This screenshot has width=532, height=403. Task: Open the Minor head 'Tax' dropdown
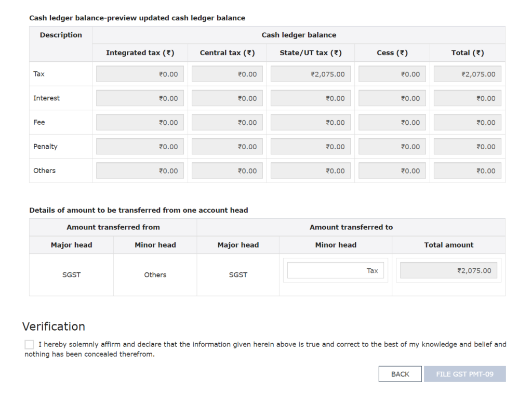(x=336, y=270)
